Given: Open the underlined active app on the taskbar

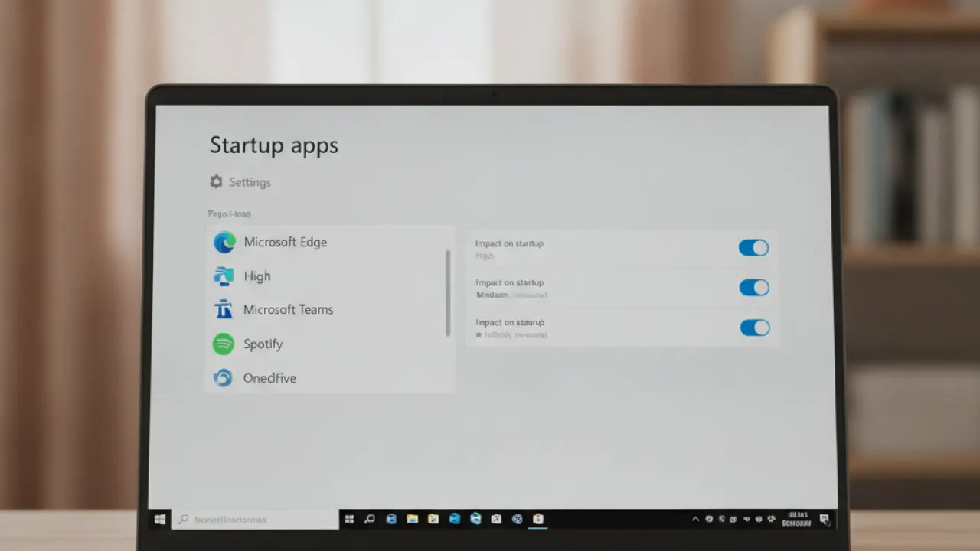Looking at the screenshot, I should pos(538,519).
